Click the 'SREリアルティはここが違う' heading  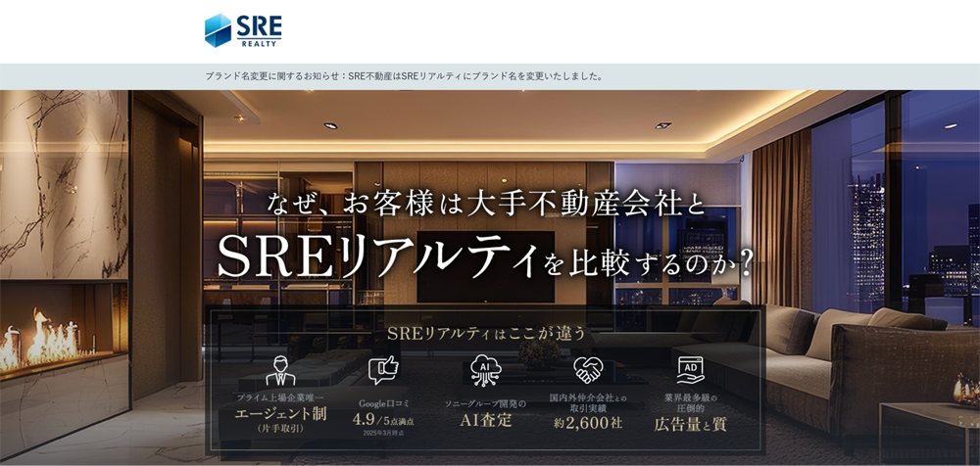tap(486, 334)
